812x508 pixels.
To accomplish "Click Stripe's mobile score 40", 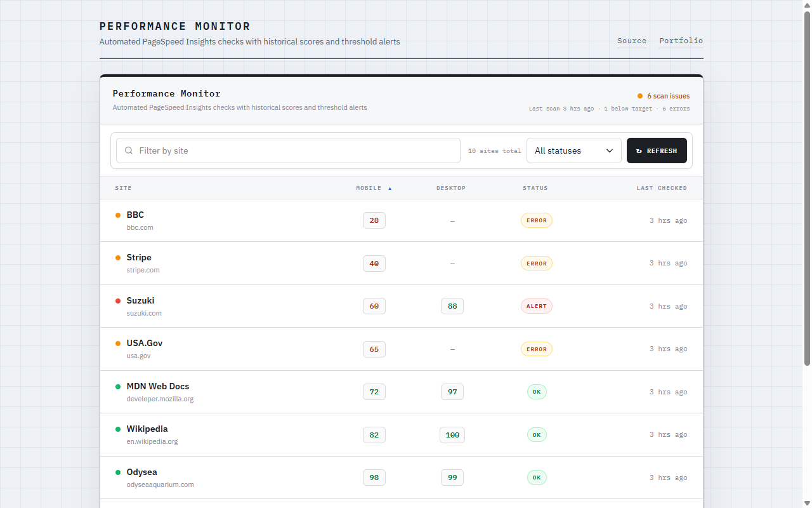I will click(374, 263).
